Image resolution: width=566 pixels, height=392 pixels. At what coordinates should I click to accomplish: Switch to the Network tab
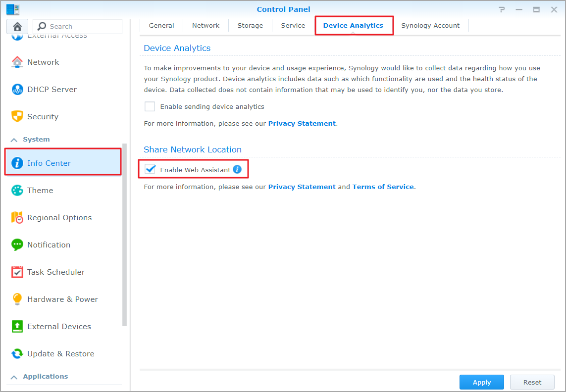point(206,26)
